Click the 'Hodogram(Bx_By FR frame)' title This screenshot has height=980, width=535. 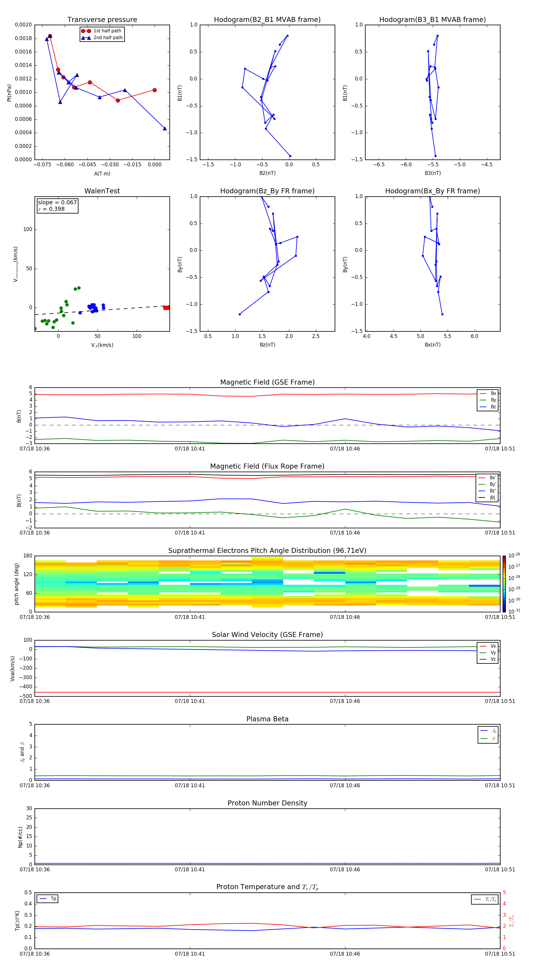pyautogui.click(x=432, y=191)
